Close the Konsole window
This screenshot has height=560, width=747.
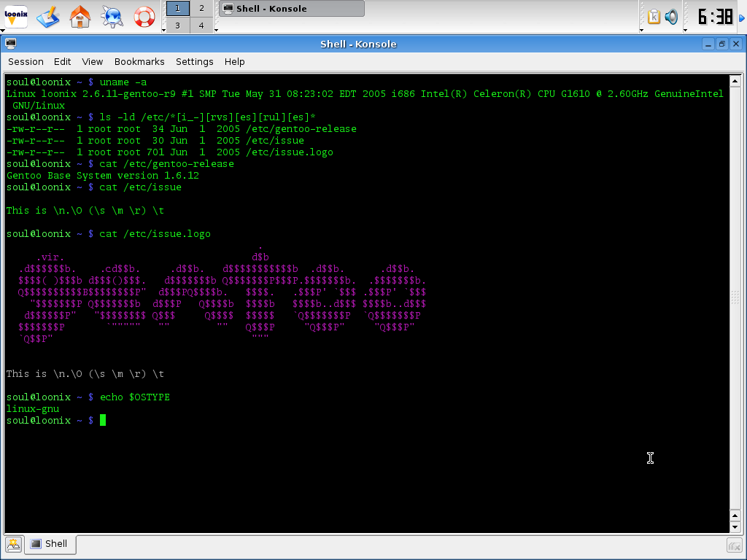pyautogui.click(x=736, y=44)
